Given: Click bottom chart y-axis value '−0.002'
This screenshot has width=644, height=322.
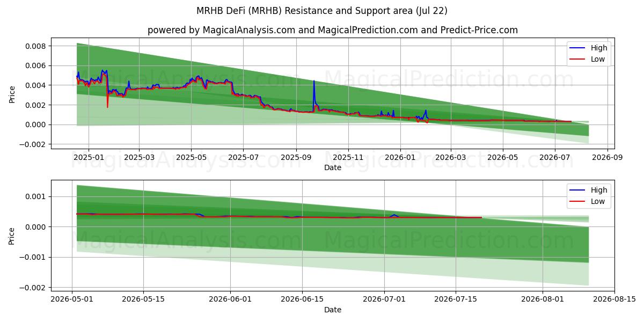Looking at the screenshot, I should point(33,288).
